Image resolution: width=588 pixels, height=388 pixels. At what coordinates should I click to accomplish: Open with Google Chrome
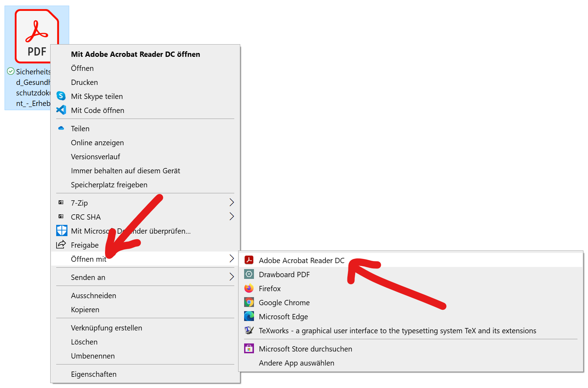[411, 302]
